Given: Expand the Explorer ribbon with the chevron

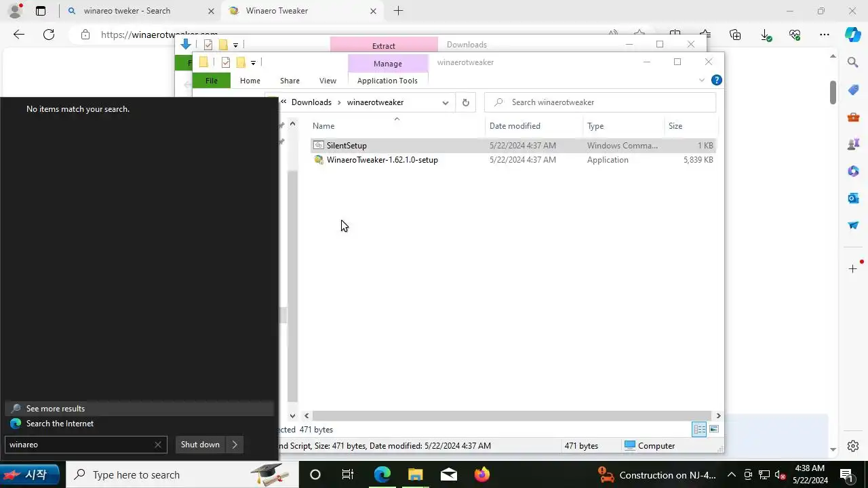Looking at the screenshot, I should point(701,80).
